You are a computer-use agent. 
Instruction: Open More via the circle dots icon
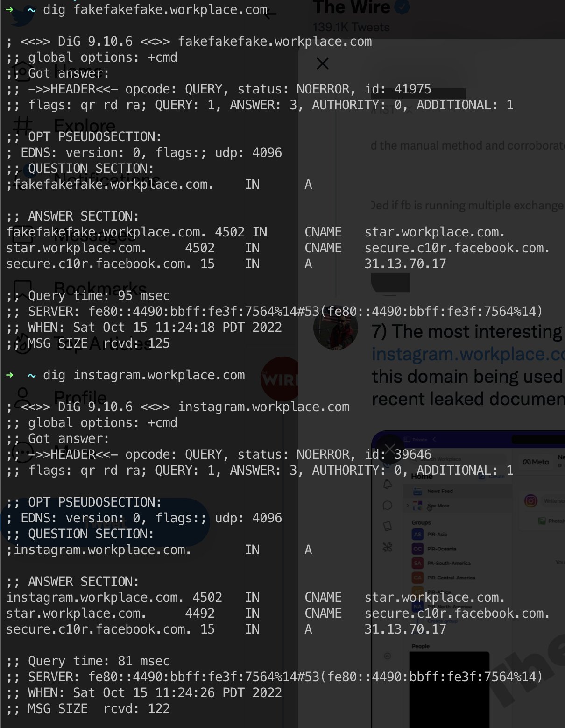pos(22,452)
